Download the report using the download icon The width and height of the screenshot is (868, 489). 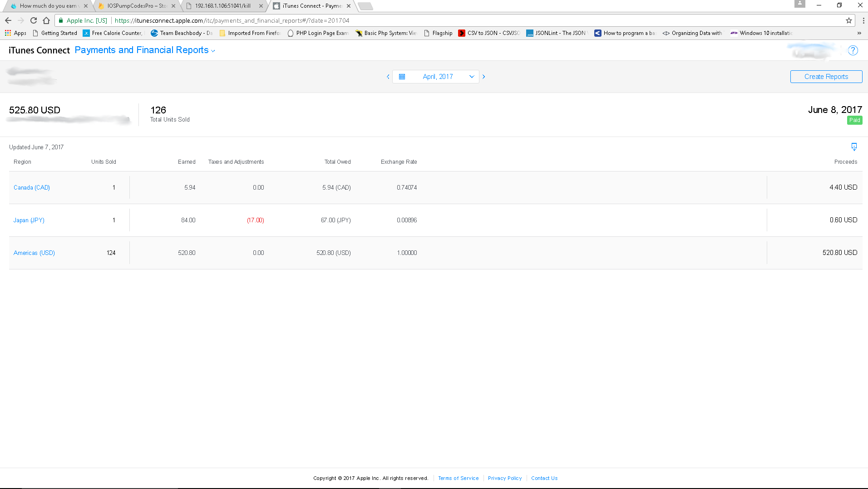[854, 147]
